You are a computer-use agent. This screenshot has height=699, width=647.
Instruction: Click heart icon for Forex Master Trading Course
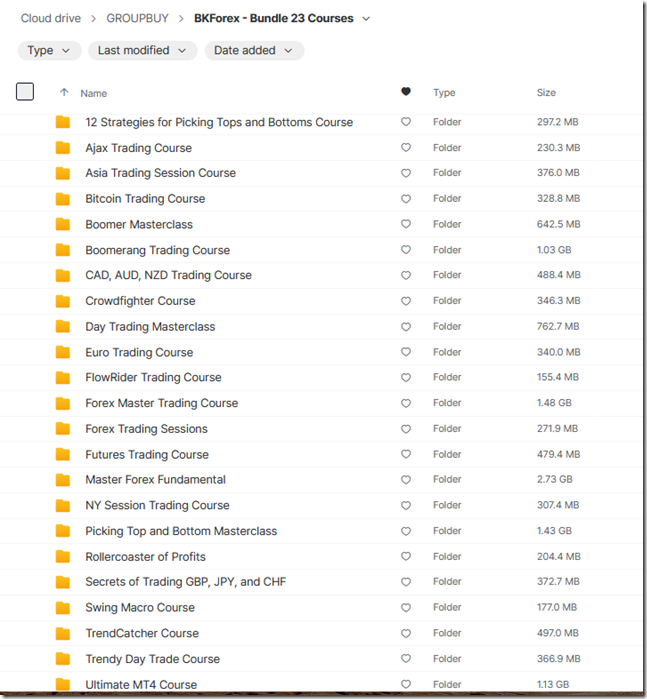pyautogui.click(x=406, y=403)
